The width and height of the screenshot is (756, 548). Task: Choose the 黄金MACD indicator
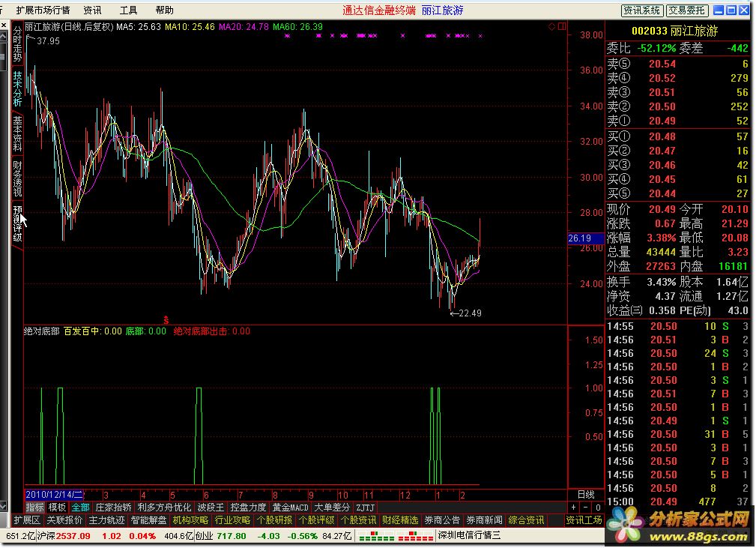coord(290,508)
